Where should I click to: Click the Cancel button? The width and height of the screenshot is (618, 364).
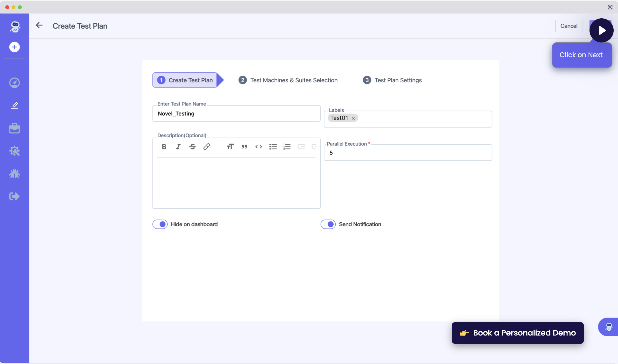pyautogui.click(x=569, y=26)
